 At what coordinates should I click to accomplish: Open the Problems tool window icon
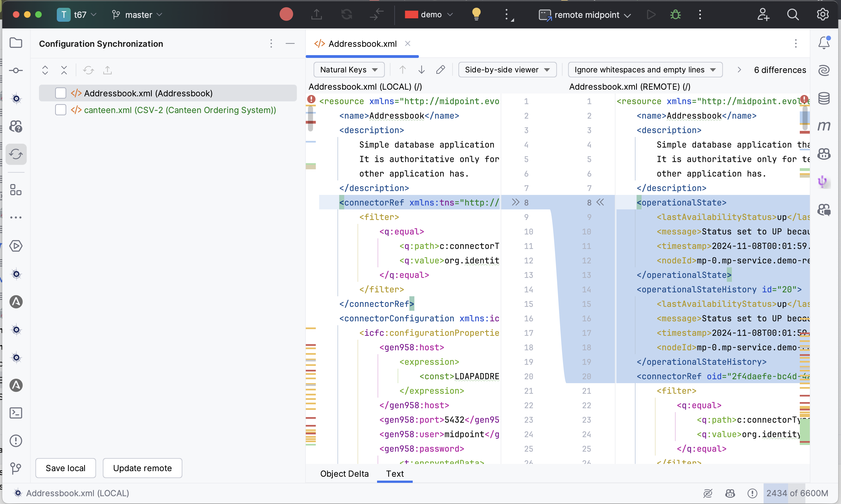(16, 441)
